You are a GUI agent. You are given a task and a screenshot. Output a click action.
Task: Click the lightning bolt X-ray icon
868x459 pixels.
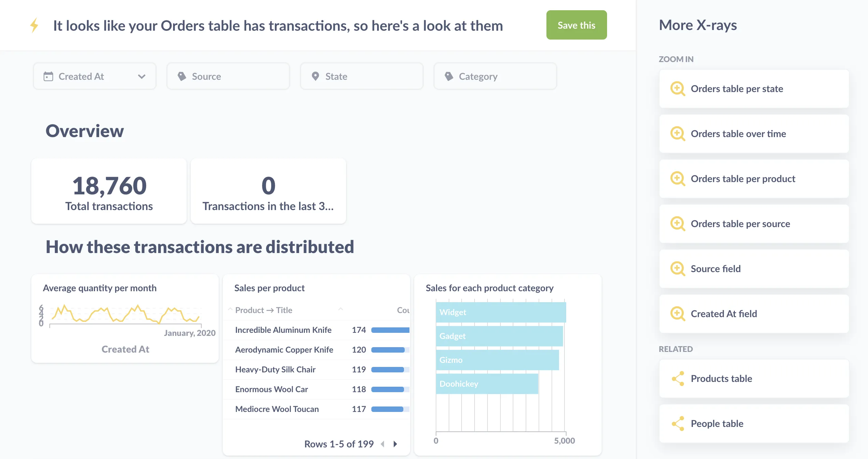point(34,26)
